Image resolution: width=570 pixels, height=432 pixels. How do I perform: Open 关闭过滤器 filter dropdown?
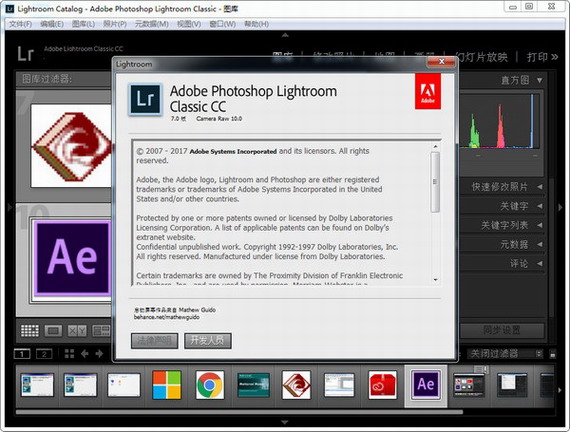pos(506,354)
